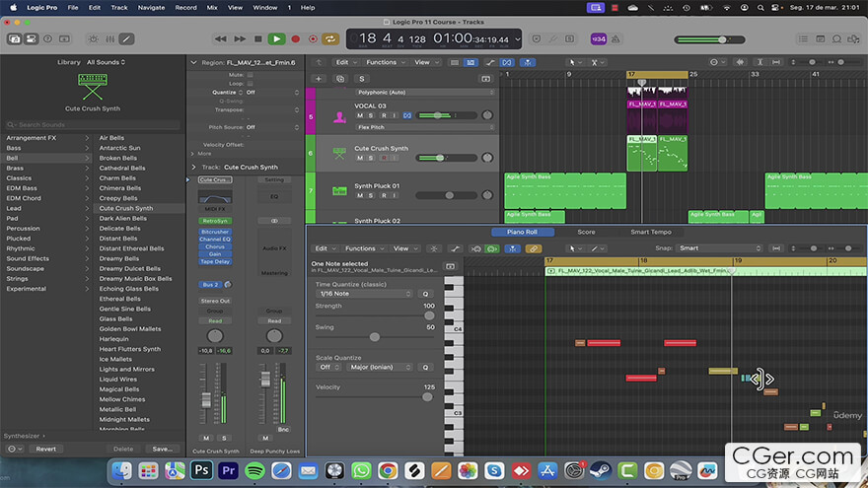The height and width of the screenshot is (488, 868).
Task: Mute the Synth Pluck 01 track
Action: [x=360, y=195]
